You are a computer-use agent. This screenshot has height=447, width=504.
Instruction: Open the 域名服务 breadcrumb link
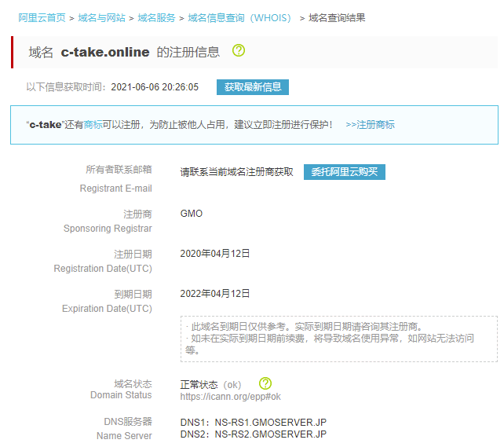(156, 17)
